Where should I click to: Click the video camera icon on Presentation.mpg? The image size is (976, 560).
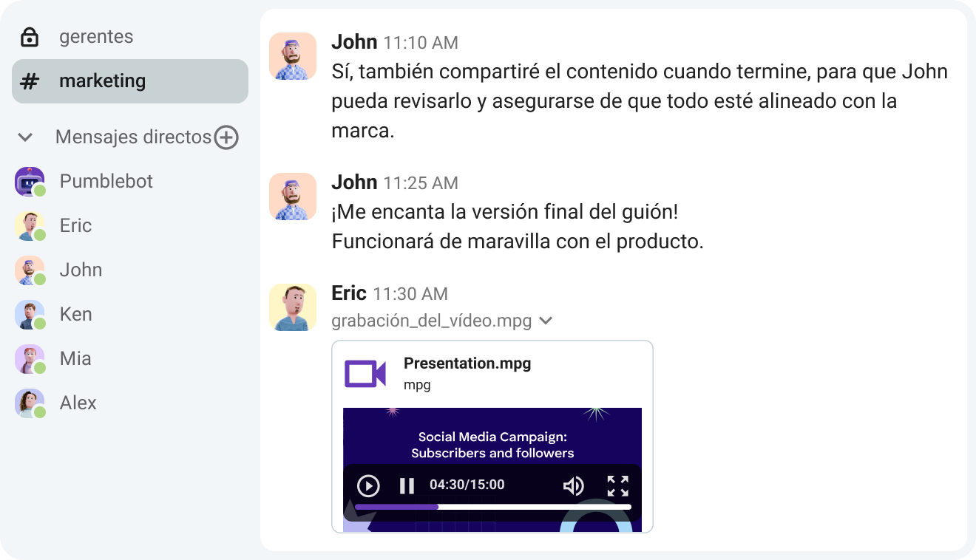click(365, 375)
